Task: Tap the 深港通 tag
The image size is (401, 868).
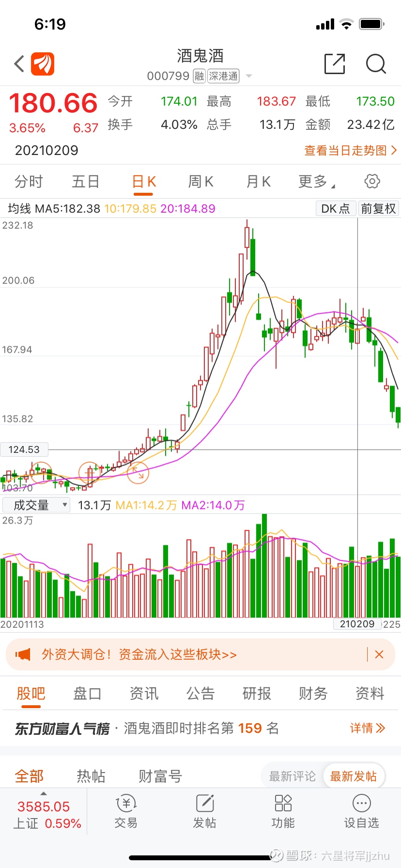Action: [x=223, y=76]
